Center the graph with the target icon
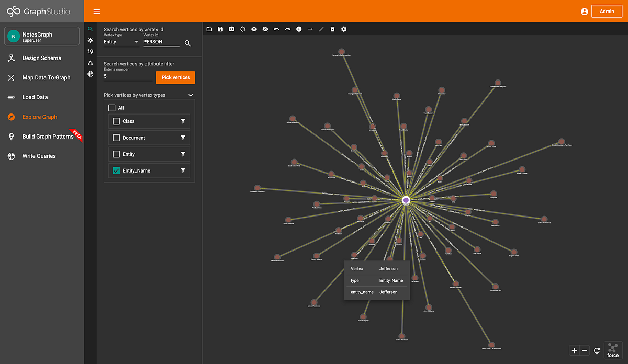This screenshot has width=628, height=364. pos(243,29)
